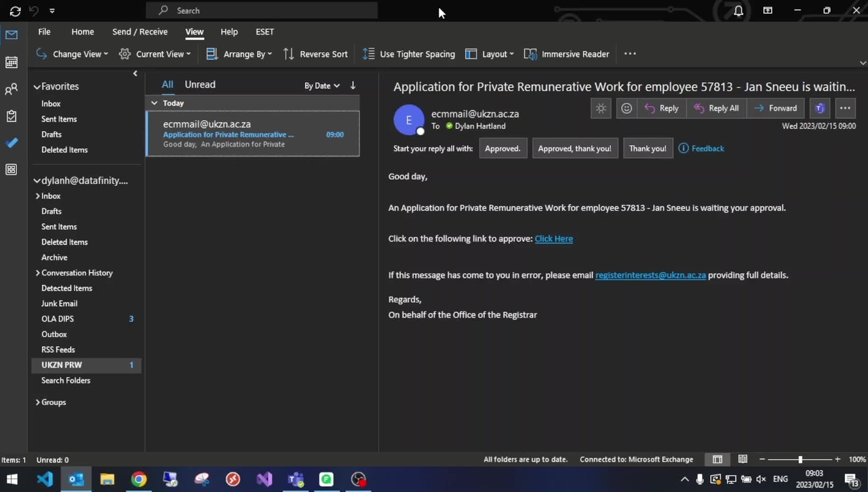Launch Immersive Reader
This screenshot has width=868, height=492.
567,54
